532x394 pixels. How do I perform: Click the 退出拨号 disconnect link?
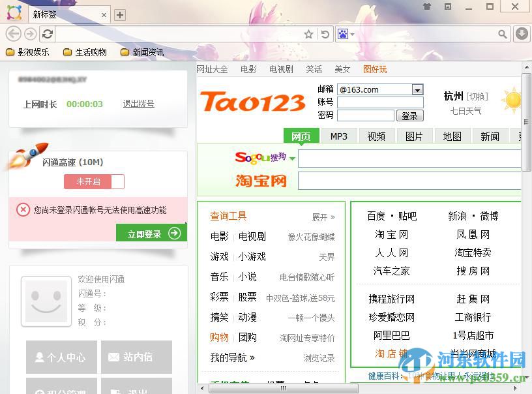[138, 103]
